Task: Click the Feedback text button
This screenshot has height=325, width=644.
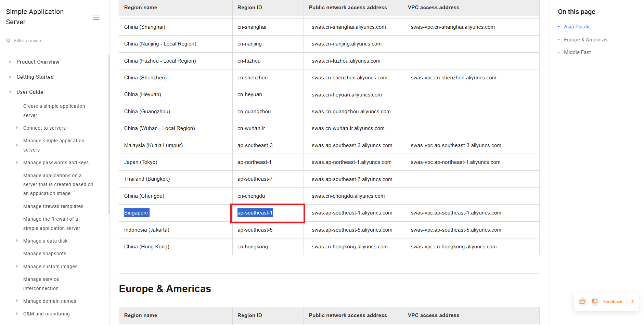Action: tap(613, 301)
